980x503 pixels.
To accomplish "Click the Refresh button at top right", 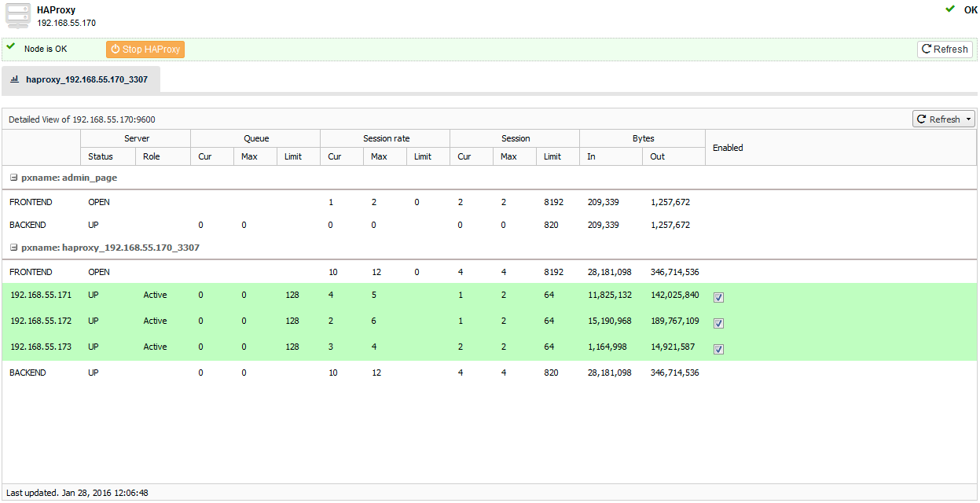I will click(945, 49).
